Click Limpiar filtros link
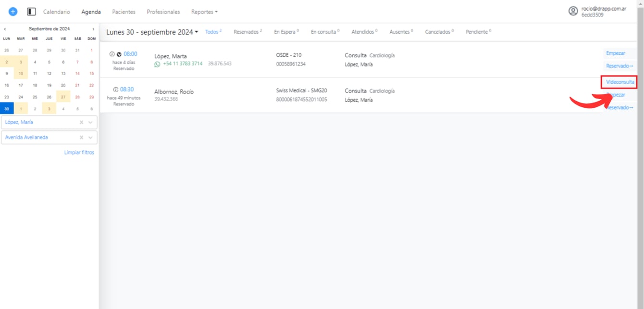This screenshot has width=644, height=309. point(79,153)
